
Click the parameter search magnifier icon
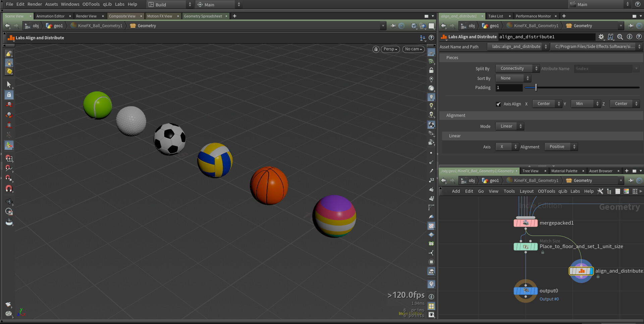(x=620, y=37)
